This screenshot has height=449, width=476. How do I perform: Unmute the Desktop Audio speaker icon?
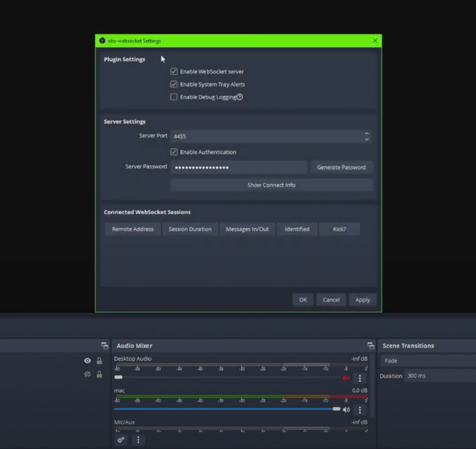346,378
